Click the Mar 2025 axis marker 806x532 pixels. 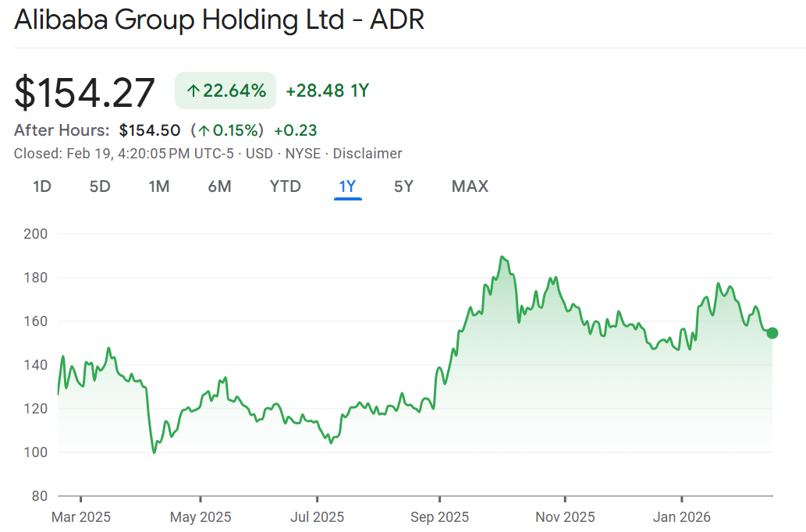click(81, 516)
